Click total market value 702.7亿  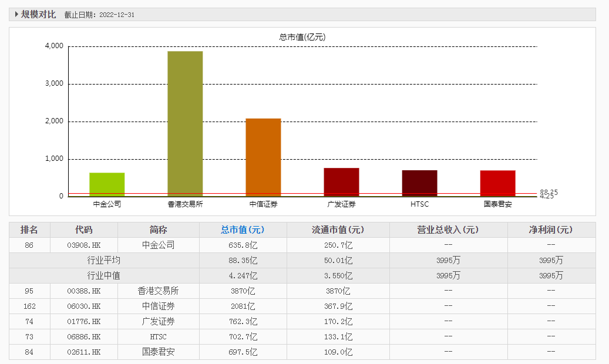point(243,337)
